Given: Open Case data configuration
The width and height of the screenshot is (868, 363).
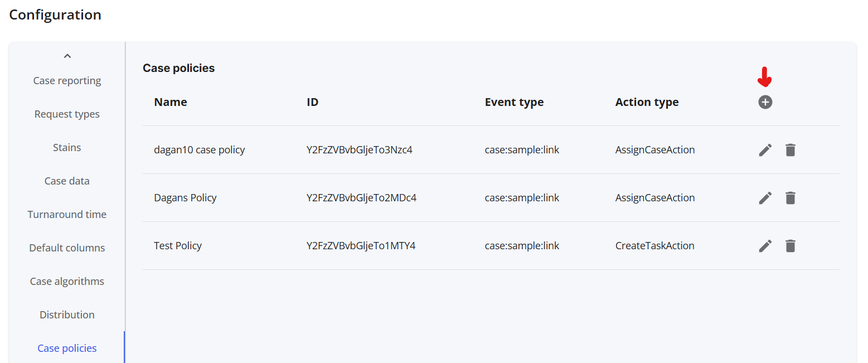Looking at the screenshot, I should click(67, 181).
